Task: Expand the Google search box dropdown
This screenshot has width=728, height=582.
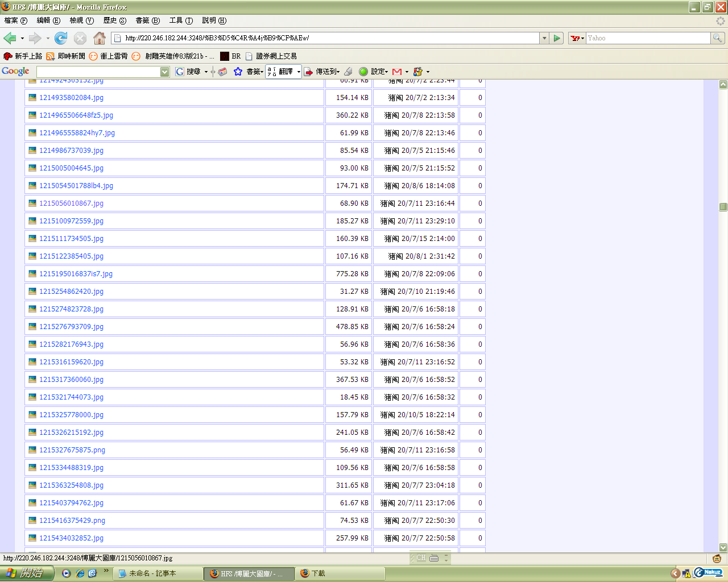Action: pos(165,72)
